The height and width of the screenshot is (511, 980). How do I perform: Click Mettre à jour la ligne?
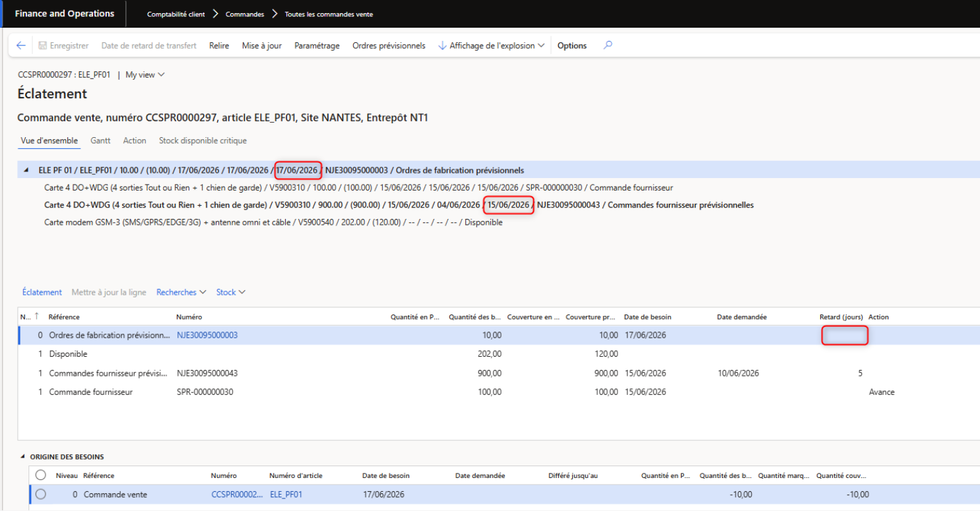click(x=109, y=292)
